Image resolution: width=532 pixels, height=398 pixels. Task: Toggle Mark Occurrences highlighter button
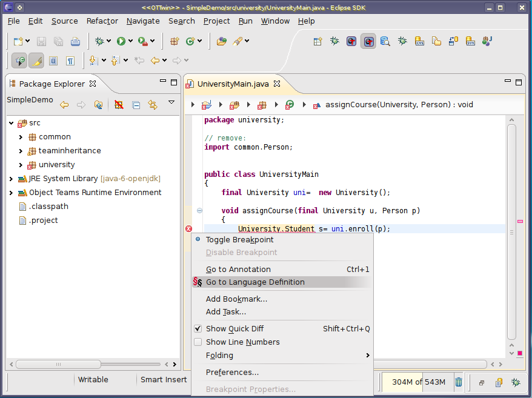pyautogui.click(x=36, y=61)
